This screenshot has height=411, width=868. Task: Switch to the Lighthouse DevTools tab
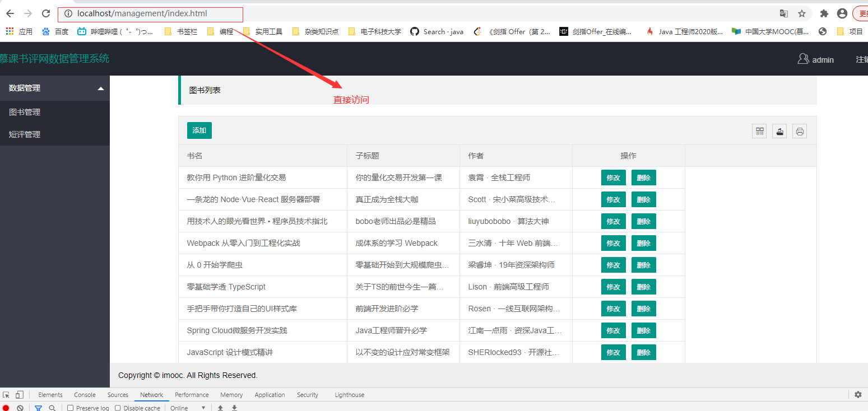(350, 395)
